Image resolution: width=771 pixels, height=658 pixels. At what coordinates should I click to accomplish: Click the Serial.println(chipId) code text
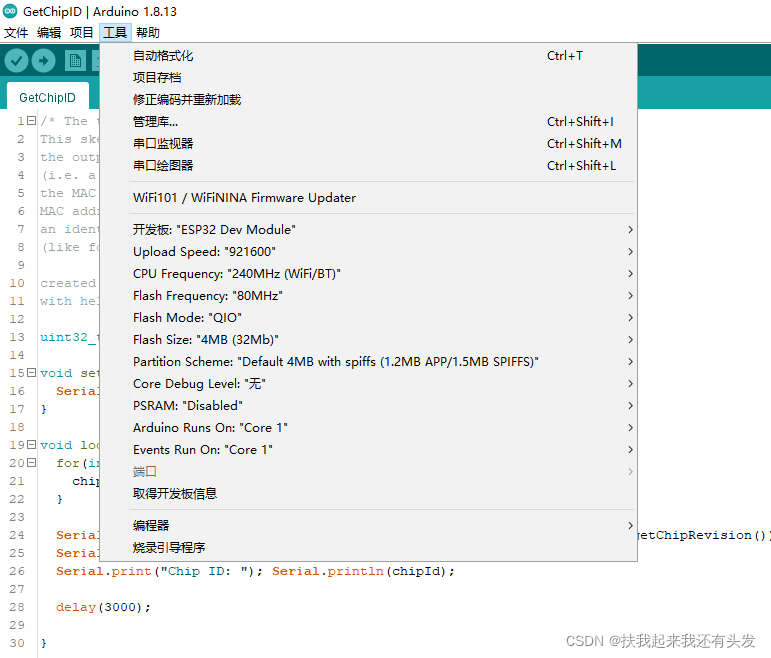click(363, 571)
